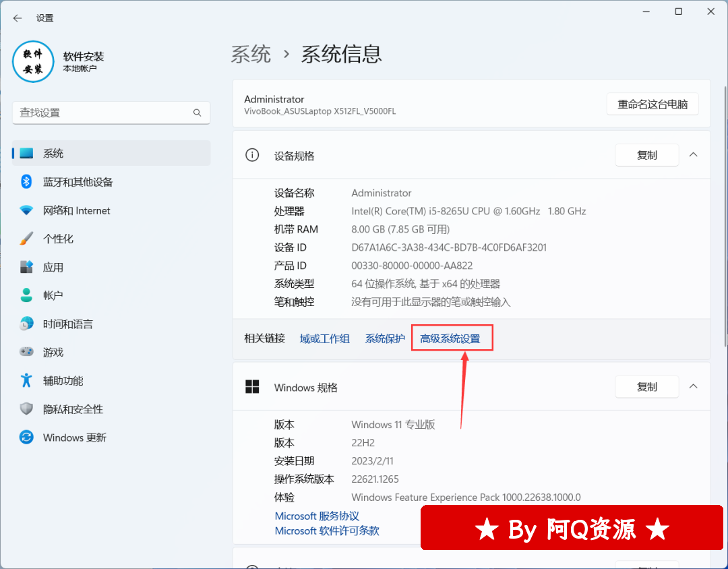The image size is (728, 569).
Task: Click the install date 2023/2/11
Action: [x=372, y=461]
